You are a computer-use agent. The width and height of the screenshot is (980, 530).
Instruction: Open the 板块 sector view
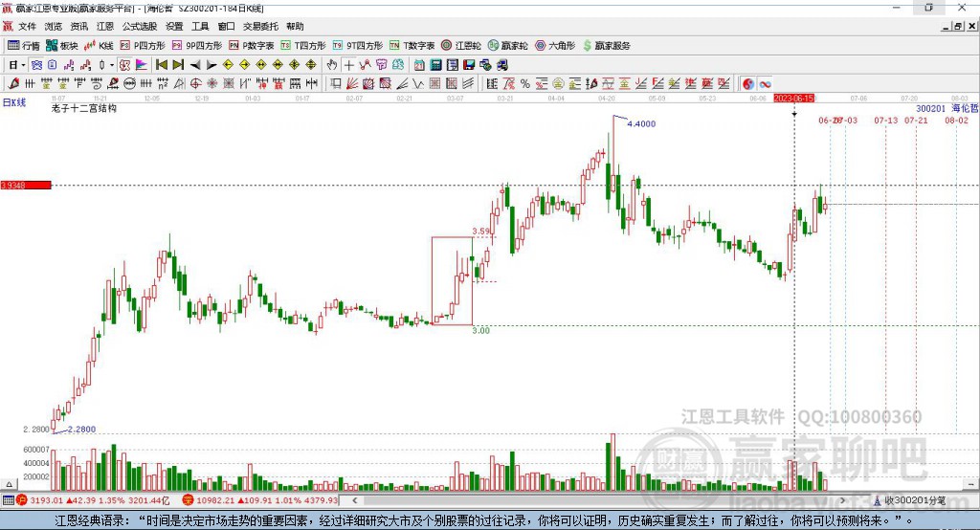tap(62, 46)
